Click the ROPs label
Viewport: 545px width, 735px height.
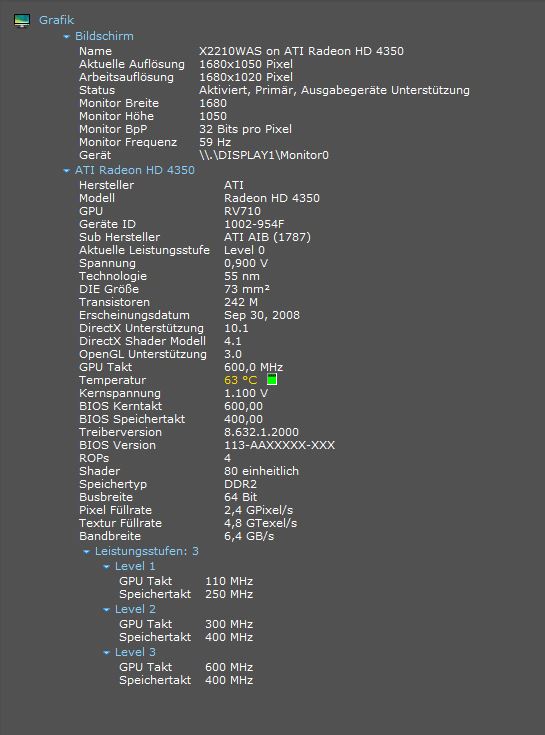coord(94,458)
